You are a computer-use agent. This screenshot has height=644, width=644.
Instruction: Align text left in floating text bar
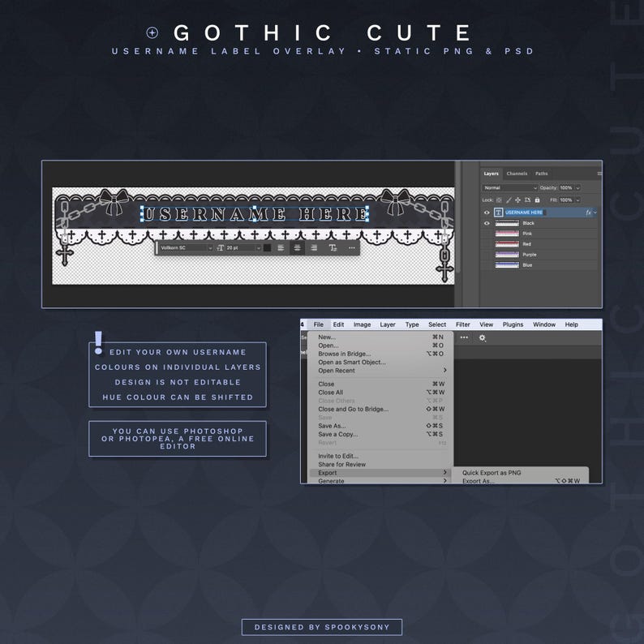click(281, 247)
